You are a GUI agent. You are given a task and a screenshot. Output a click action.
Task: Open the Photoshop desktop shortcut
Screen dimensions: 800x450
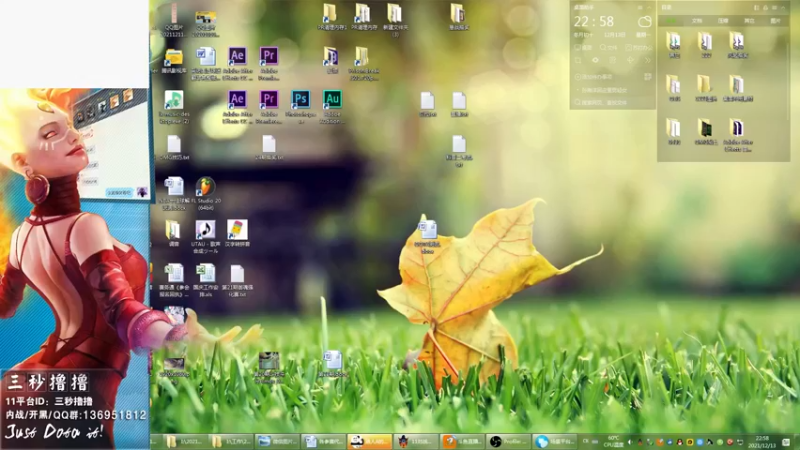point(300,99)
